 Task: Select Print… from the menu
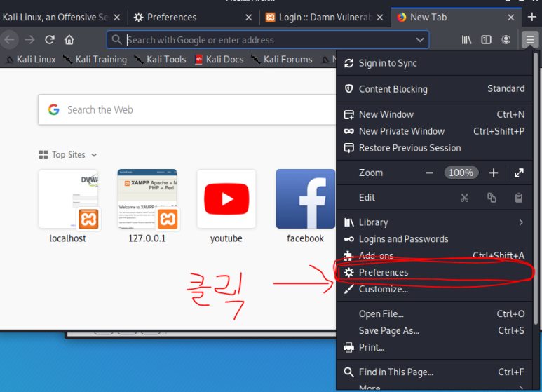(x=434, y=347)
